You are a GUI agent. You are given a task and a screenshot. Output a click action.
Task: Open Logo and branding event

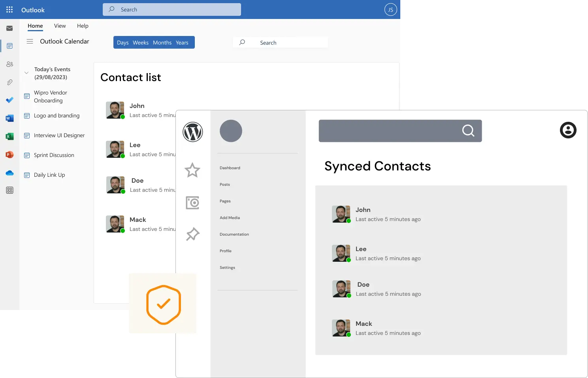point(57,116)
